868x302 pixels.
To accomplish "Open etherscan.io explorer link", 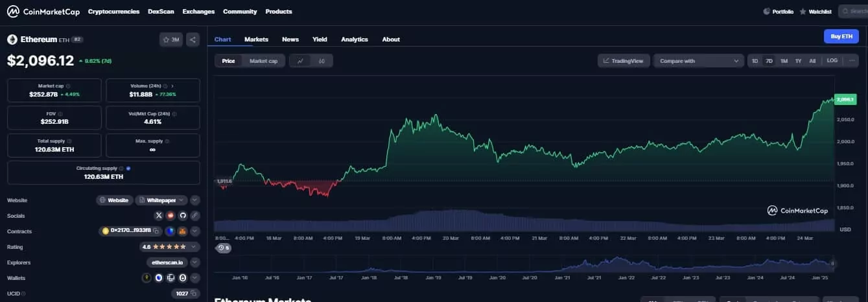I will click(x=167, y=262).
